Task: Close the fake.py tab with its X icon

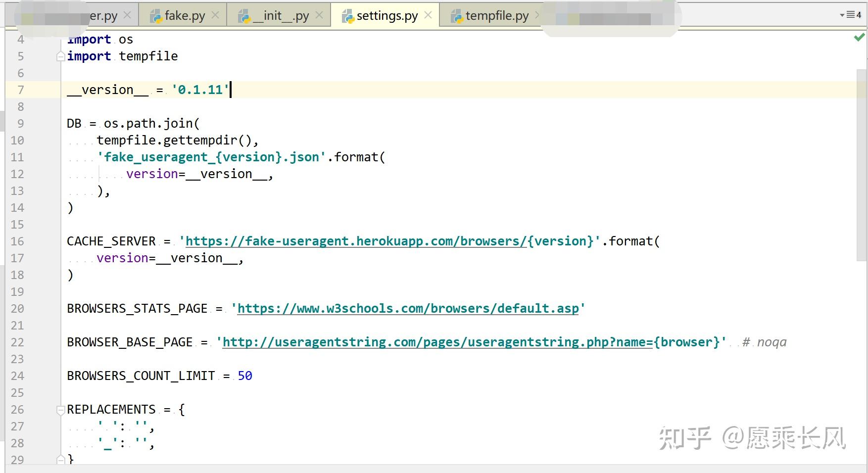Action: 215,15
